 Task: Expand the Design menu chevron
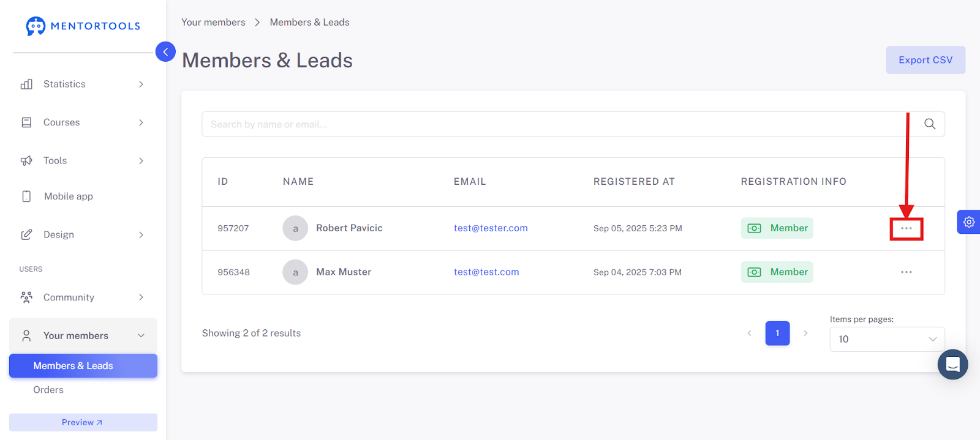[141, 235]
